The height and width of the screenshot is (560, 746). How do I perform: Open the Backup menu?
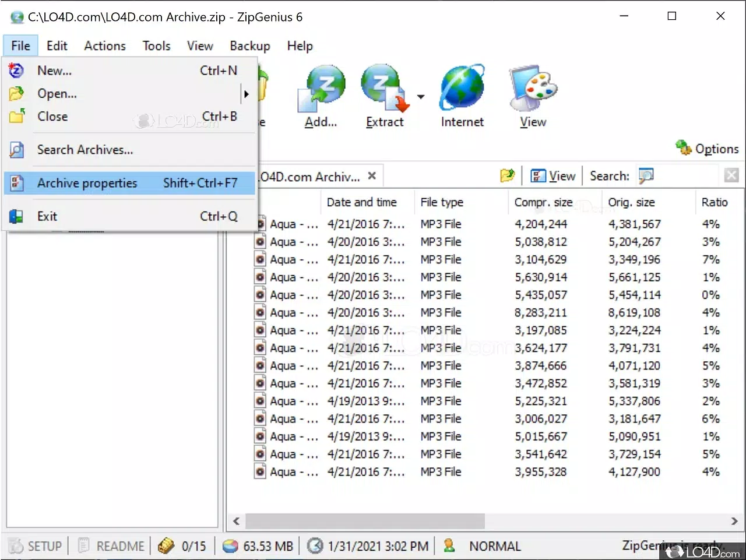[x=250, y=45]
